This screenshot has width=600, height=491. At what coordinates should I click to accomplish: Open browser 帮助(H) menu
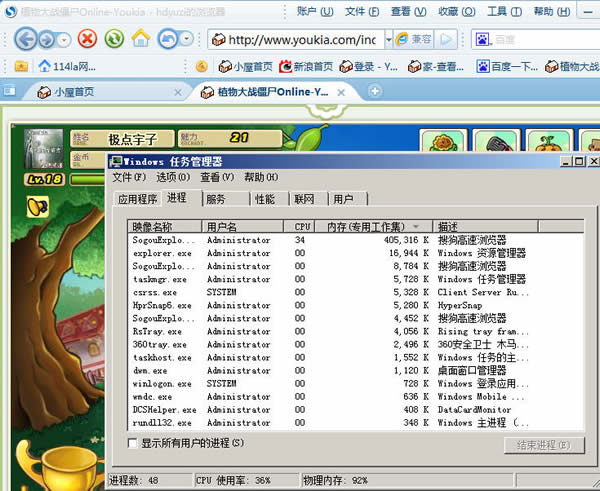click(552, 12)
